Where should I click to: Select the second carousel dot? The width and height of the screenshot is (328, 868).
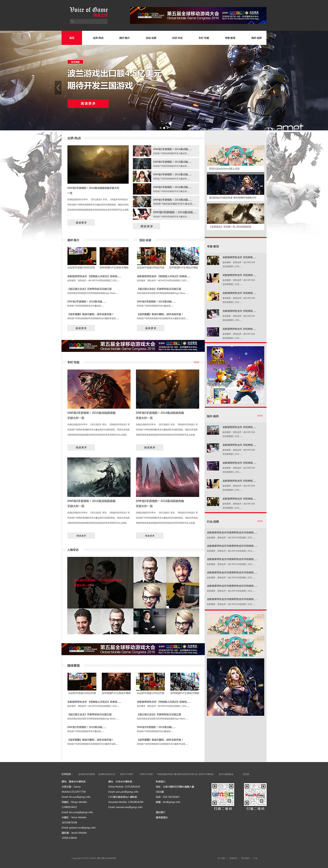tap(164, 128)
